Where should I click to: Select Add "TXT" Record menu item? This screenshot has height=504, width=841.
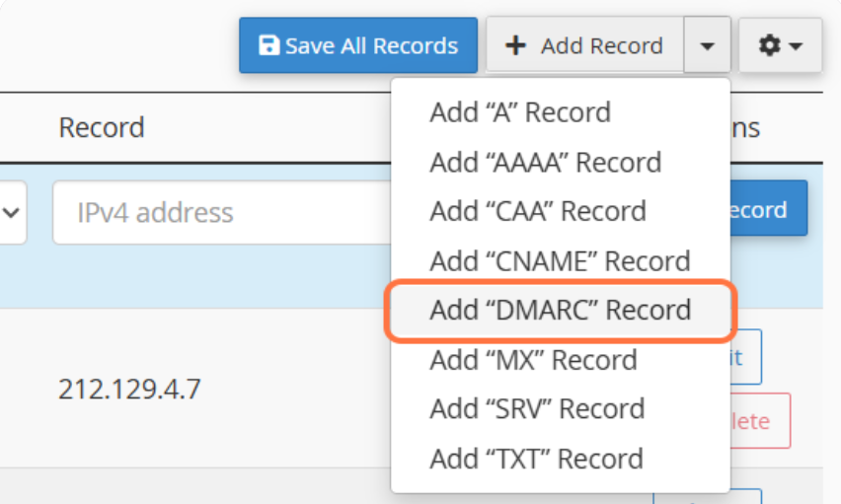(536, 458)
